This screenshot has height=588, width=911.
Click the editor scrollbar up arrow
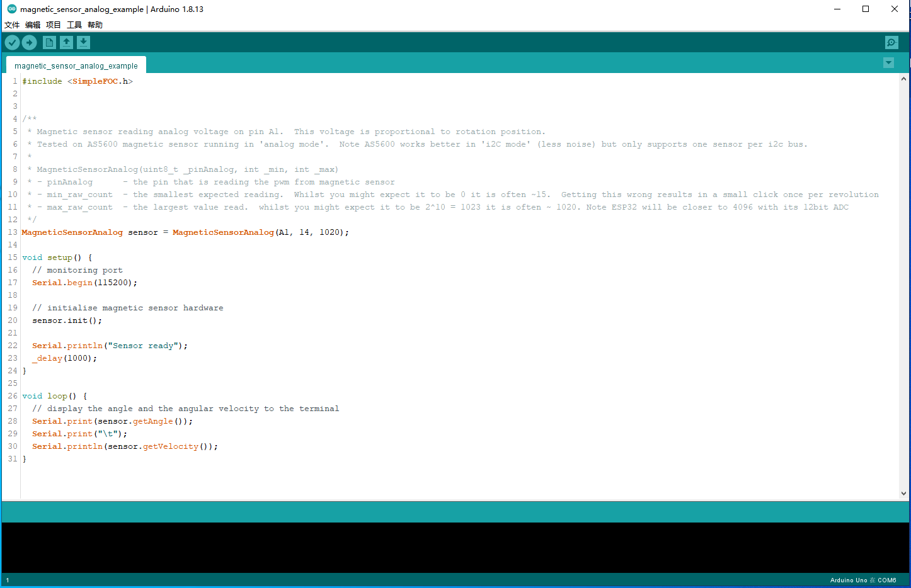pyautogui.click(x=903, y=79)
